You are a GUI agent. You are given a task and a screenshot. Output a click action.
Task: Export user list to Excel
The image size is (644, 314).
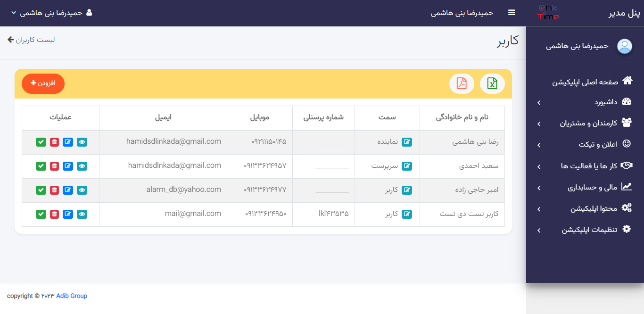[x=492, y=84]
